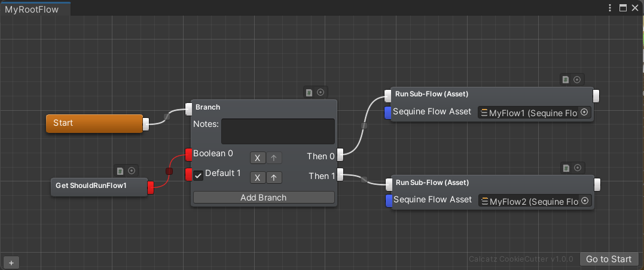Select the Get ShouldRunFlow1 node title

click(91, 186)
